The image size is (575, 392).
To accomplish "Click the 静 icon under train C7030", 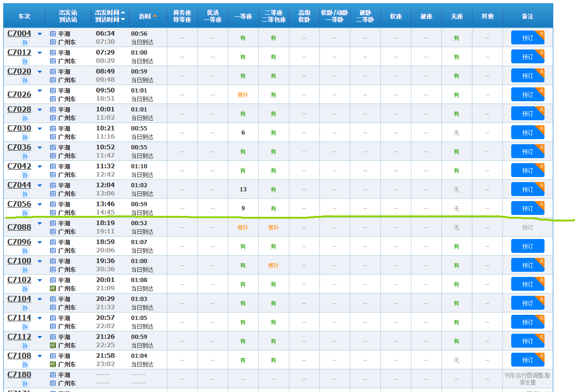I will pos(25,137).
